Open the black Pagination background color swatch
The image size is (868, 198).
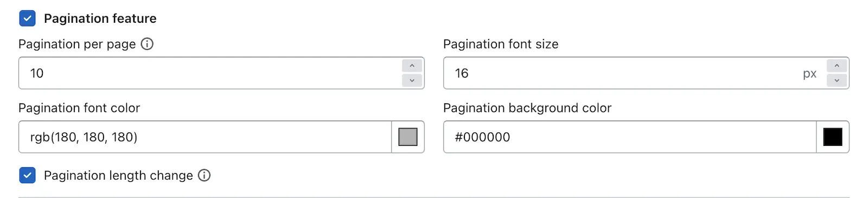pyautogui.click(x=833, y=137)
